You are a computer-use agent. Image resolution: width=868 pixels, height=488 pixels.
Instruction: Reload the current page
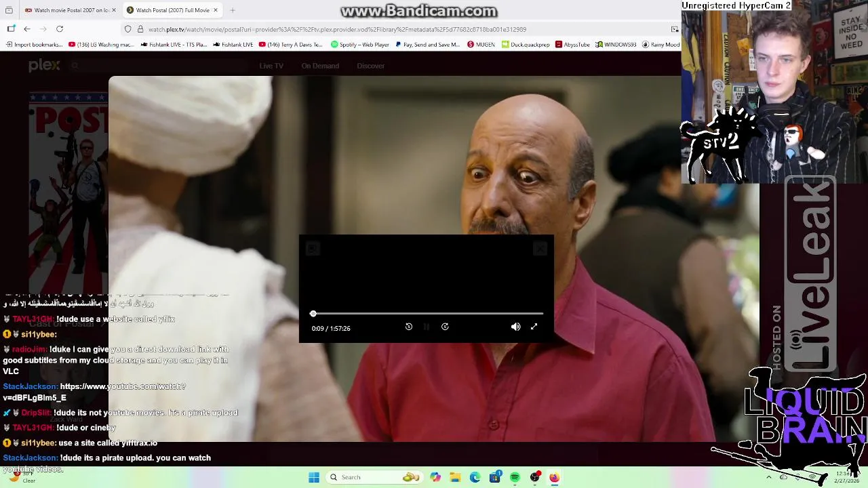pyautogui.click(x=60, y=29)
